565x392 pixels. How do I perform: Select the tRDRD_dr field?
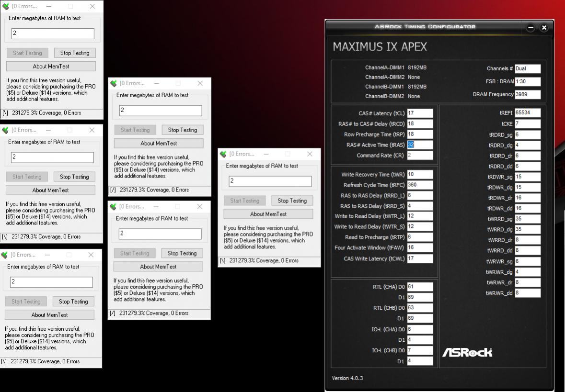528,156
